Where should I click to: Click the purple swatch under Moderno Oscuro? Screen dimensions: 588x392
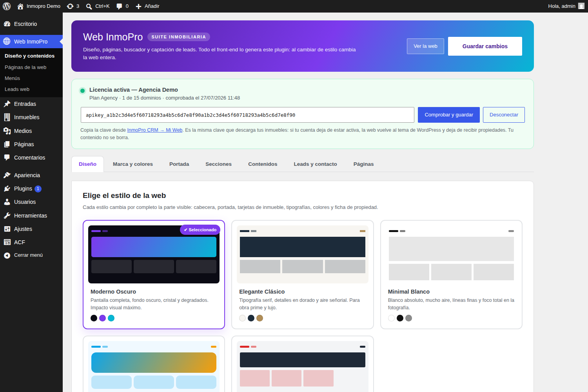click(x=102, y=318)
